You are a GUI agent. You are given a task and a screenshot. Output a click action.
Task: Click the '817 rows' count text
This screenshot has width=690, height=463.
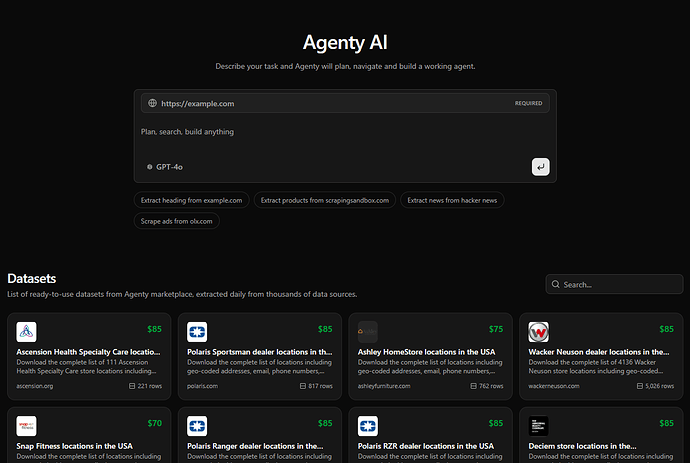click(x=320, y=386)
